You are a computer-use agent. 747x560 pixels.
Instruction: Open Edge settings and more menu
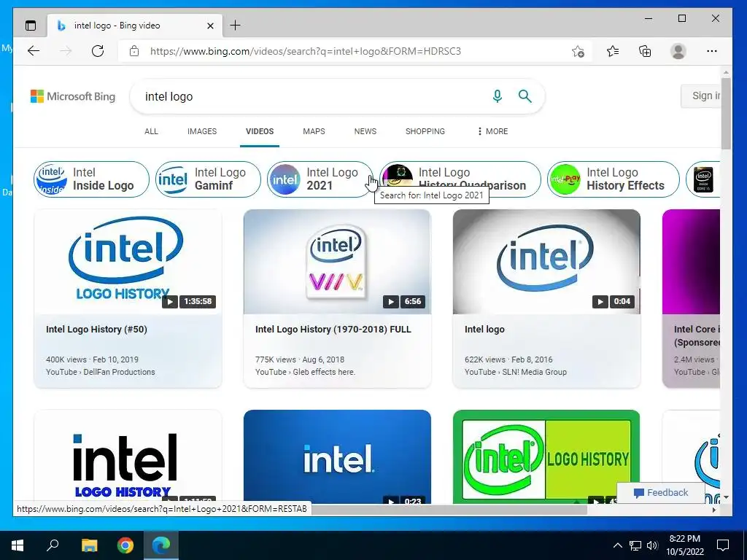[712, 51]
